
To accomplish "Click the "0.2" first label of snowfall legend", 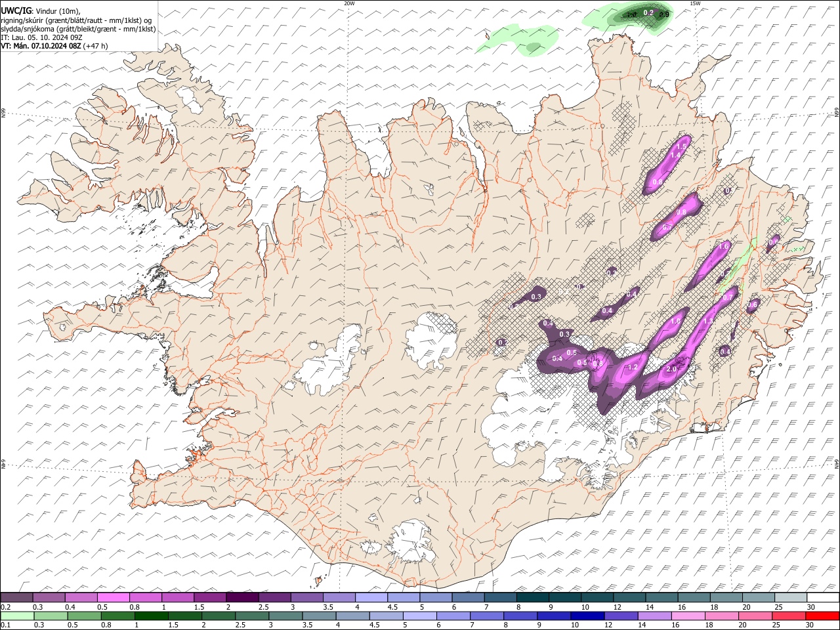I will [5, 607].
